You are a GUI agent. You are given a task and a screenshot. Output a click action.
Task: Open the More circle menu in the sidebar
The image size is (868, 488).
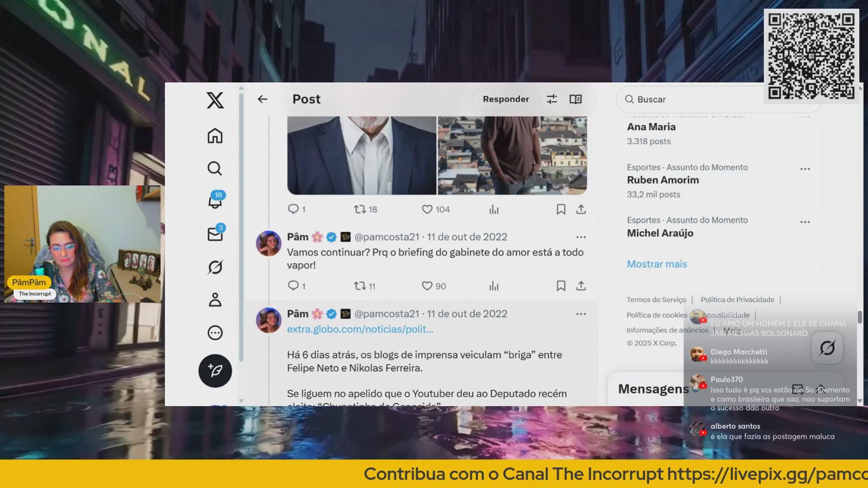point(215,333)
